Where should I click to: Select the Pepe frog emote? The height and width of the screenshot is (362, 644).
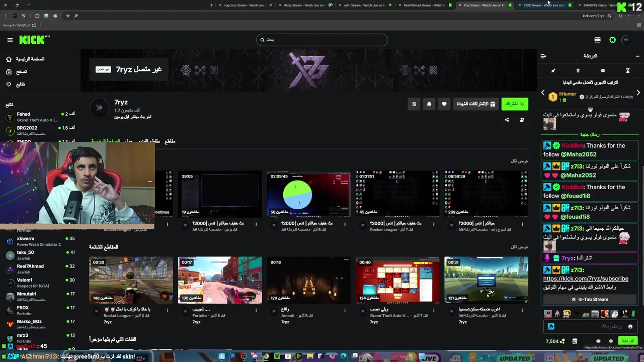point(586,314)
